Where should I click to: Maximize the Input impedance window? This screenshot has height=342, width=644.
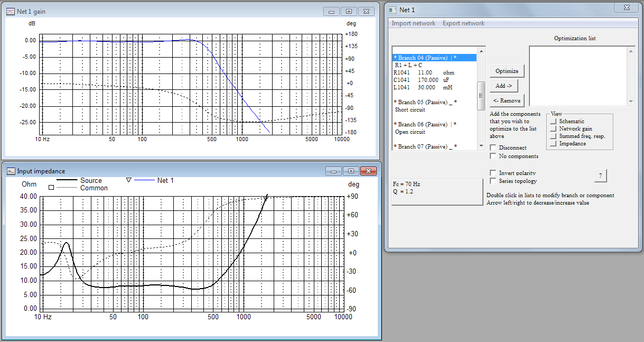click(x=351, y=171)
